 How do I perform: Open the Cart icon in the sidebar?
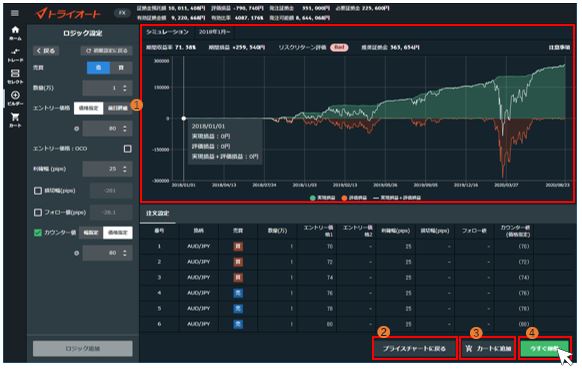(15, 120)
